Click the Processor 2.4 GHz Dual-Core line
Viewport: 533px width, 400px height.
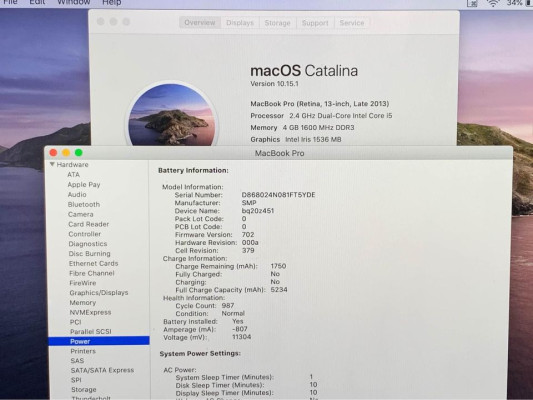click(321, 116)
